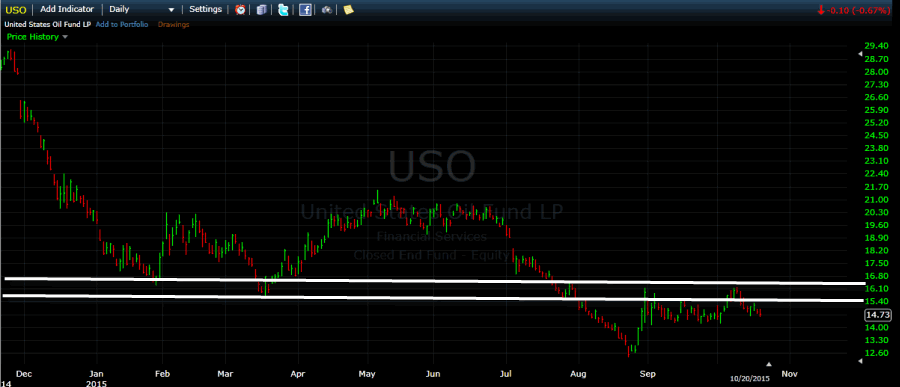Share chart via Twitter icon
Viewport: 900px width, 387px height.
(x=283, y=10)
